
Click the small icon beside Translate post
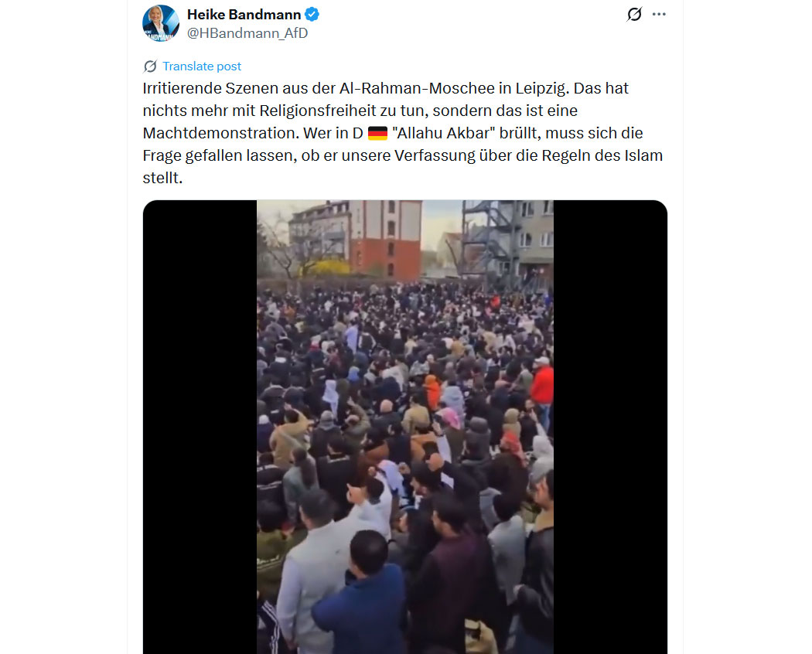pos(150,66)
